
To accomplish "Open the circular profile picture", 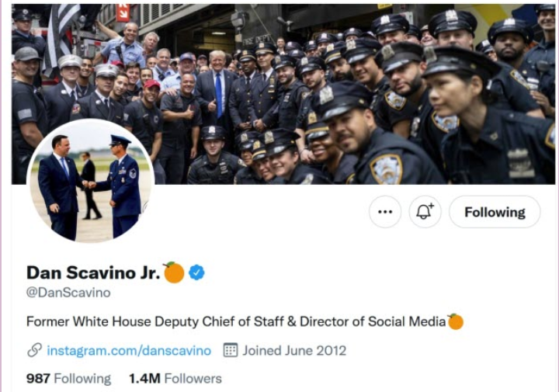I will click(91, 181).
